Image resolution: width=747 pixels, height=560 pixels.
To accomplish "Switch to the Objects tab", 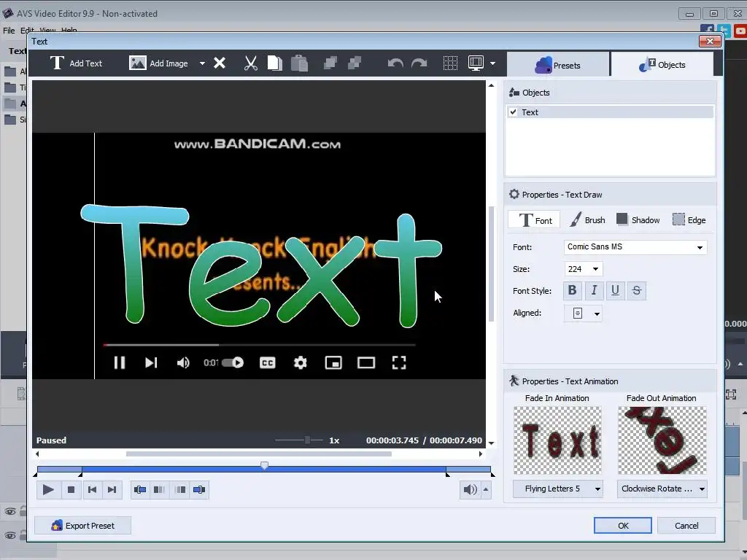I will pyautogui.click(x=662, y=65).
